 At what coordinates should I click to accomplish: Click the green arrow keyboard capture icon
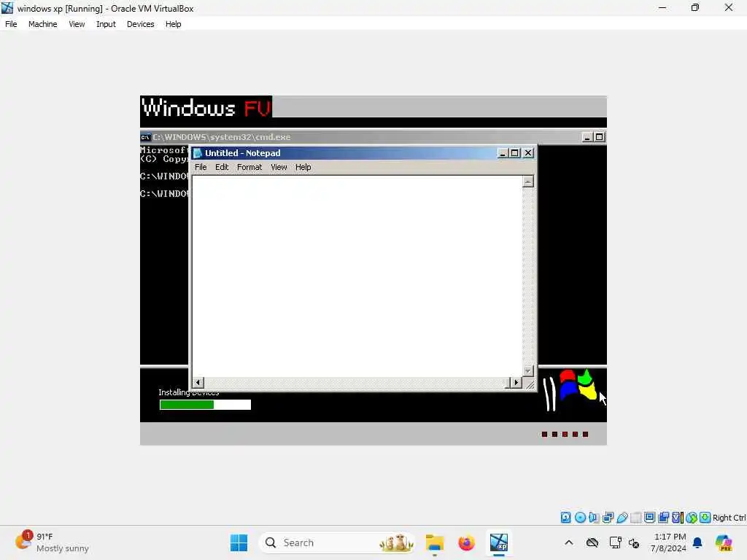pos(705,518)
